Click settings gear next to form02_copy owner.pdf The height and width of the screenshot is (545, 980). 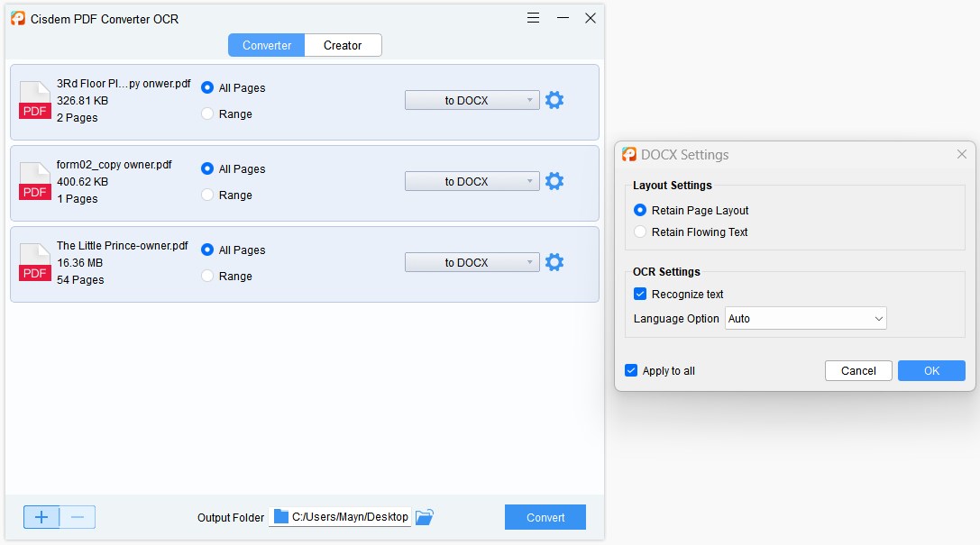click(554, 181)
